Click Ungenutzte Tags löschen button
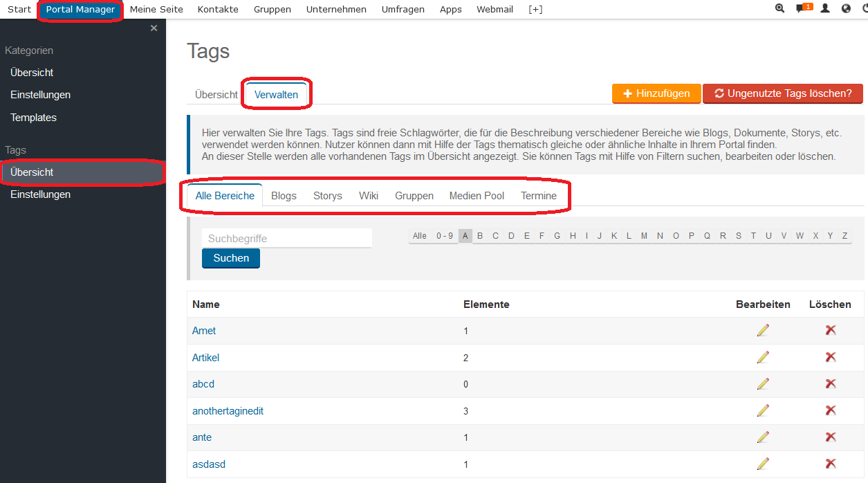 (783, 93)
